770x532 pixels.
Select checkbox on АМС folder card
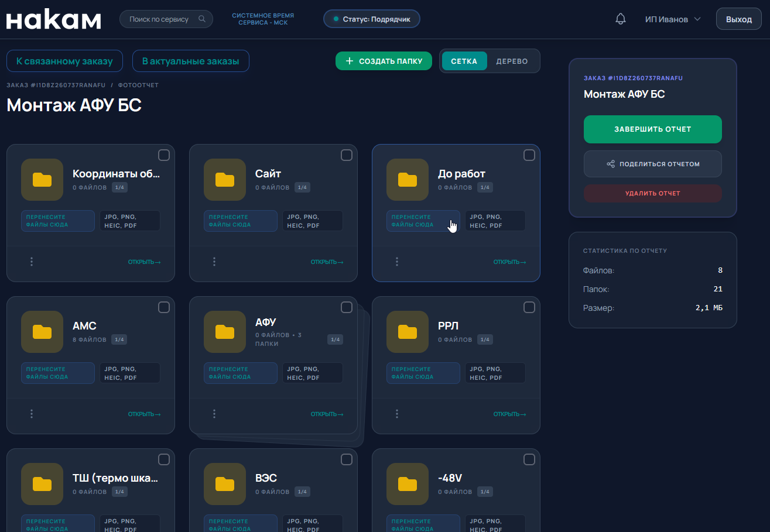(164, 307)
